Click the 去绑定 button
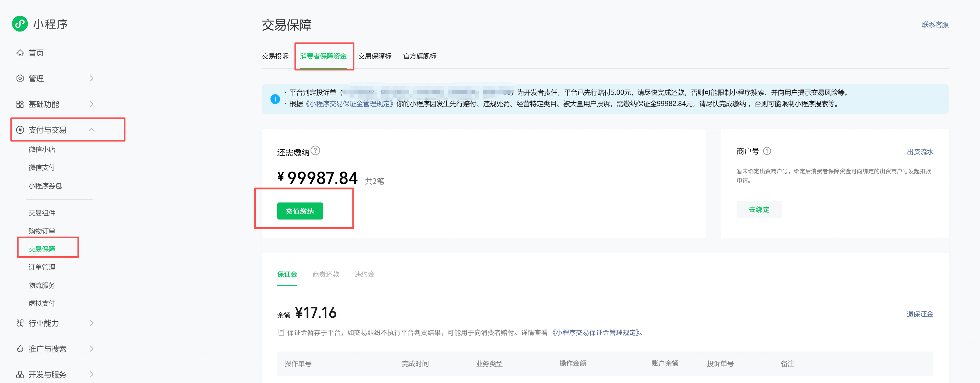Screen dimensions: 980x383 click(759, 209)
